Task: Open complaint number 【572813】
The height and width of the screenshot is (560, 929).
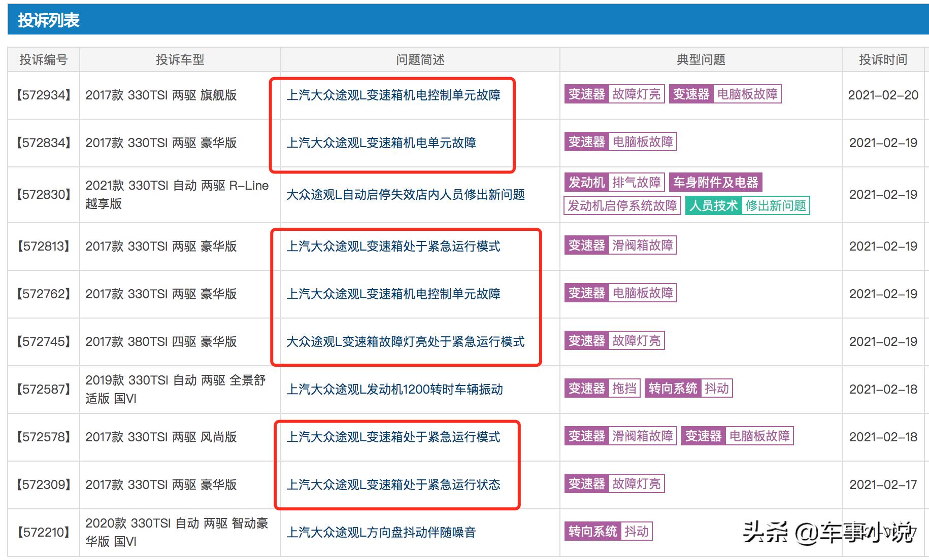Action: pos(43,247)
